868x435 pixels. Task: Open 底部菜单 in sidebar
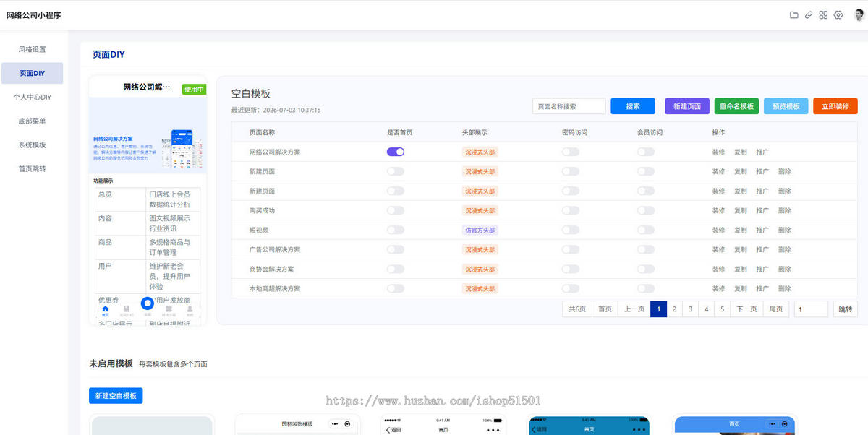[x=32, y=121]
